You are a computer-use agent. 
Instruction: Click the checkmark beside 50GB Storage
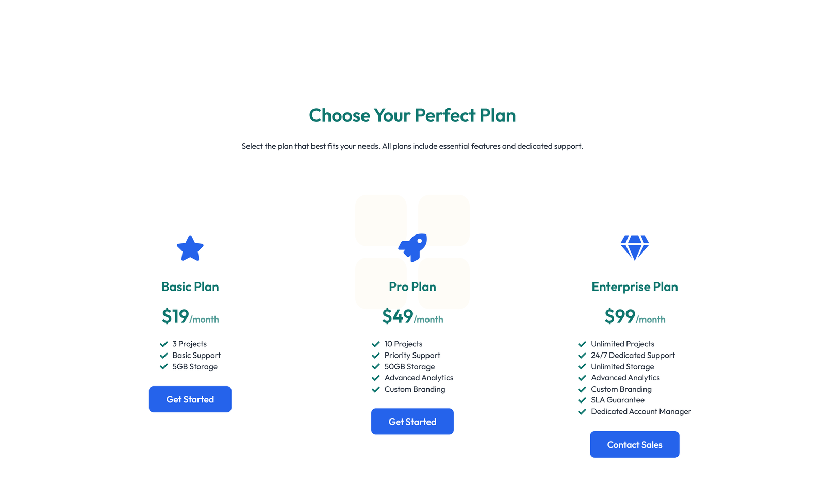375,367
